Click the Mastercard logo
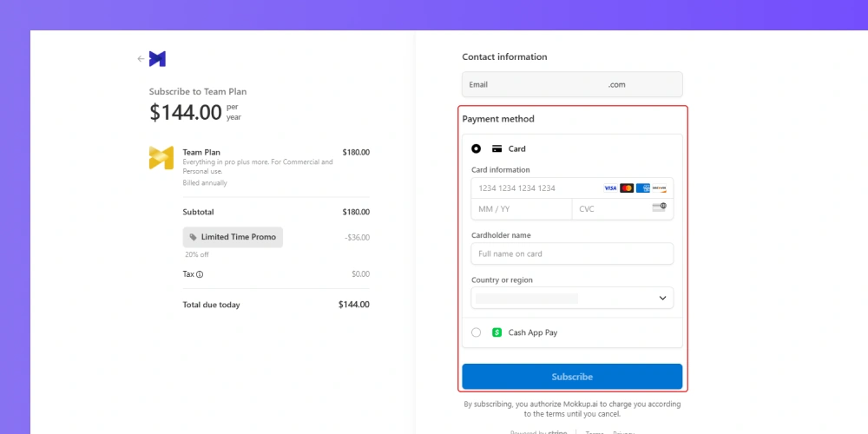868x434 pixels. pos(627,188)
